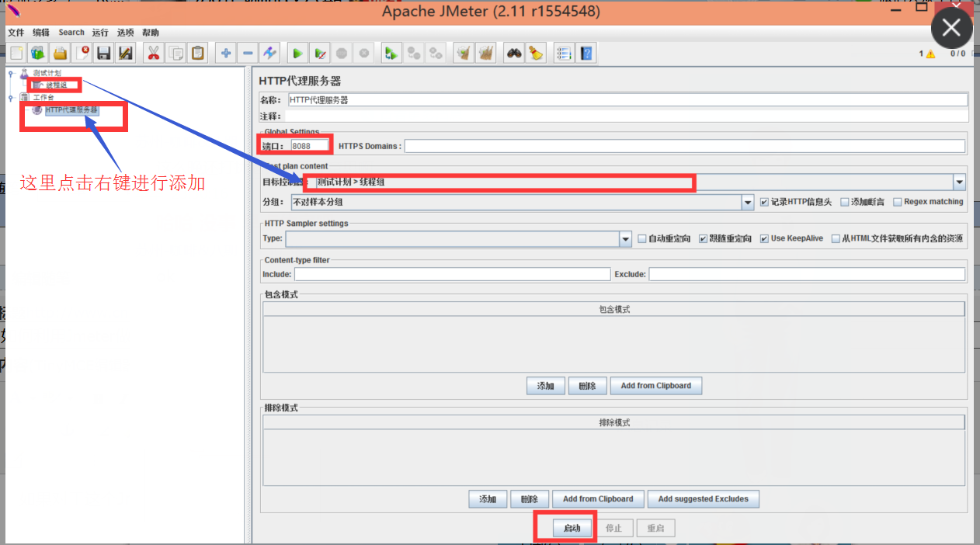Toggle the Use KeepAlive checkbox
Screen dimensions: 980x545
click(x=764, y=239)
